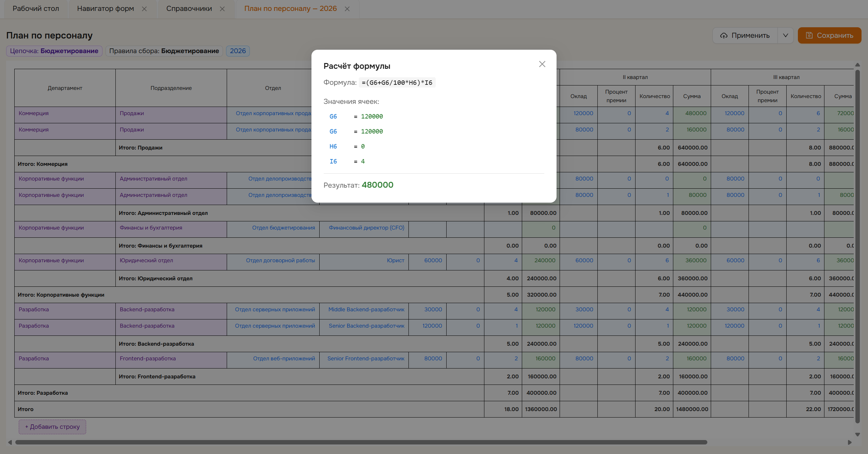Click the vertical scrollbar on the right
This screenshot has width=868, height=454.
(x=857, y=246)
